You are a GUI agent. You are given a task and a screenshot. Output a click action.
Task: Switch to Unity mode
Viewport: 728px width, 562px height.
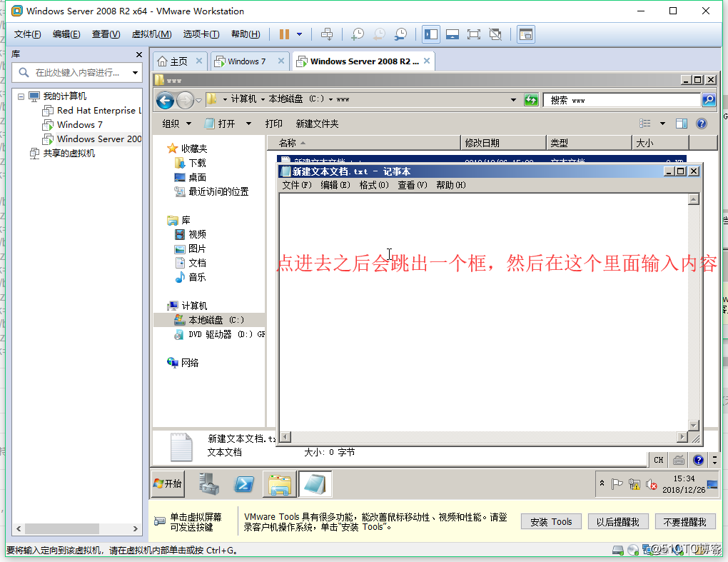tap(495, 34)
